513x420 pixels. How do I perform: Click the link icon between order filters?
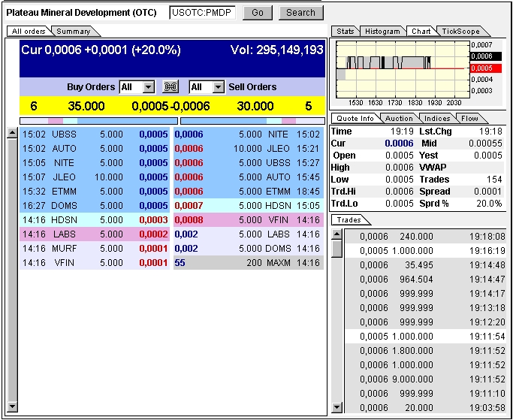point(170,87)
